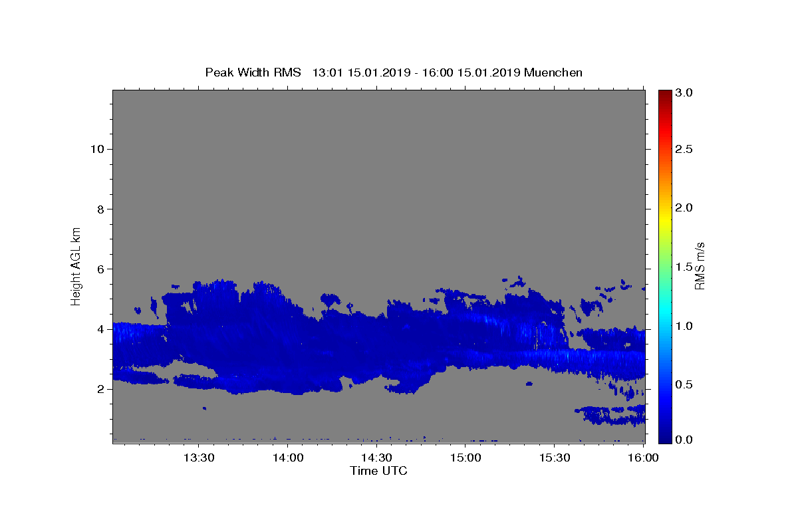798x532 pixels.
Task: Click the colorbar value 2.5
Action: click(x=685, y=149)
